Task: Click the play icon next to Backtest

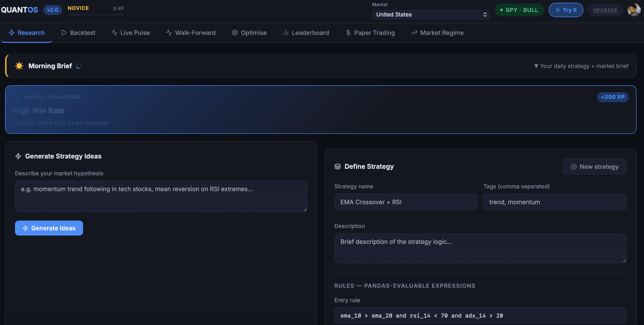Action: [64, 33]
